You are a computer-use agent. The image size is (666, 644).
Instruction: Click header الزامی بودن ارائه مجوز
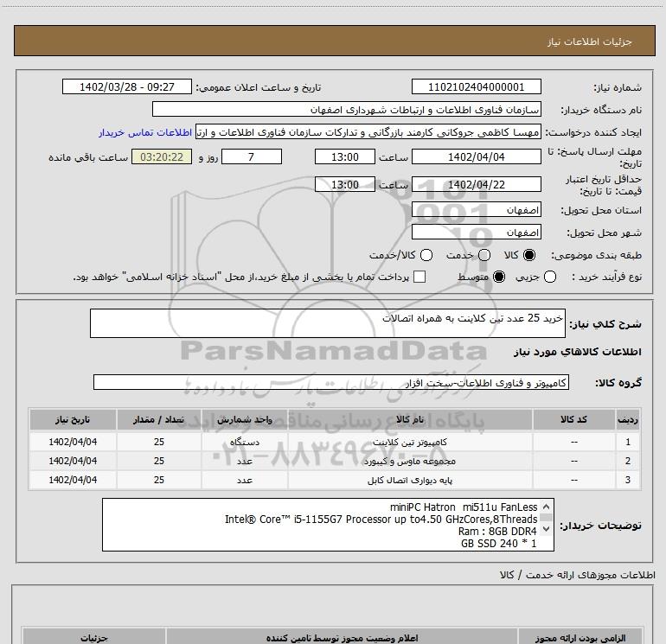click(x=580, y=638)
